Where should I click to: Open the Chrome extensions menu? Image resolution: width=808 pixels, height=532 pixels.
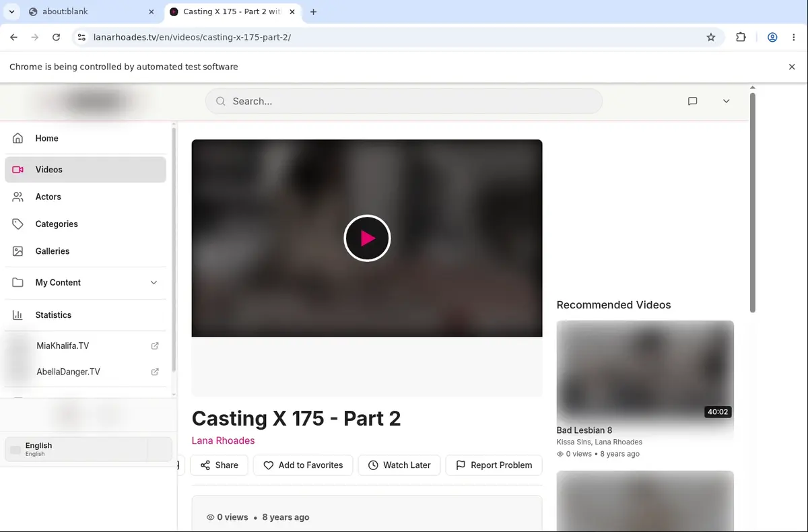coord(741,37)
